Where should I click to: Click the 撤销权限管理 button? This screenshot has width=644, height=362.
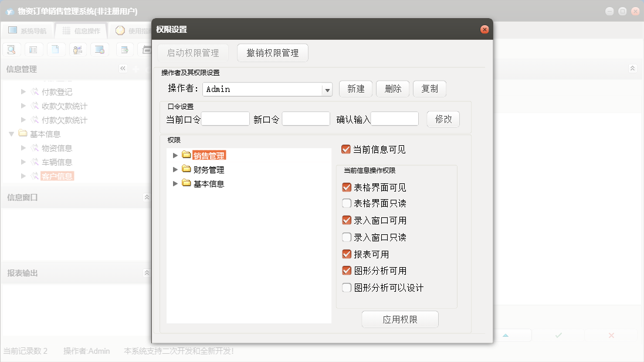coord(273,53)
